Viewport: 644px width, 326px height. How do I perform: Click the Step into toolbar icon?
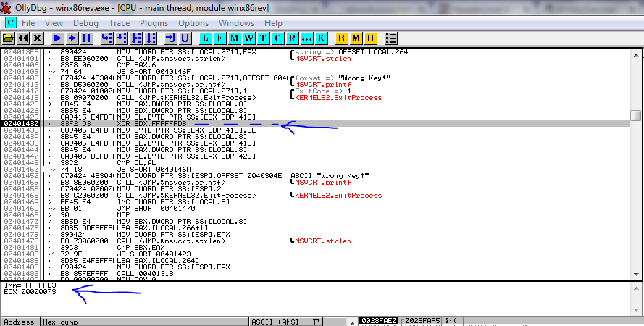(106, 38)
